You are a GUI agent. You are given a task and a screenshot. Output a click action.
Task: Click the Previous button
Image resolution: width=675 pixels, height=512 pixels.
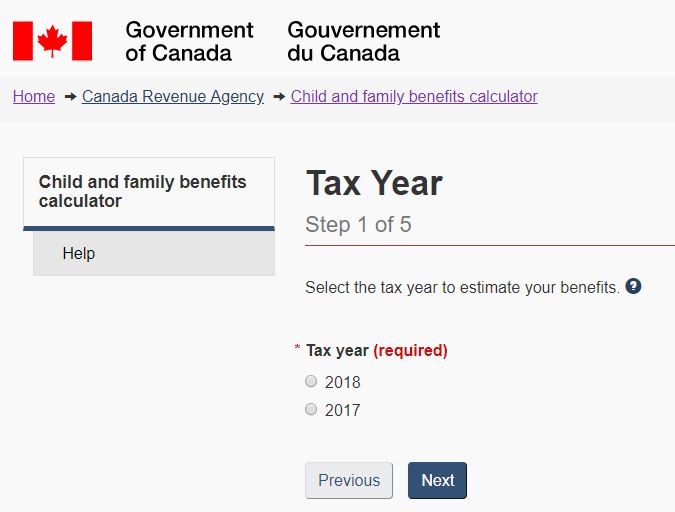[349, 481]
